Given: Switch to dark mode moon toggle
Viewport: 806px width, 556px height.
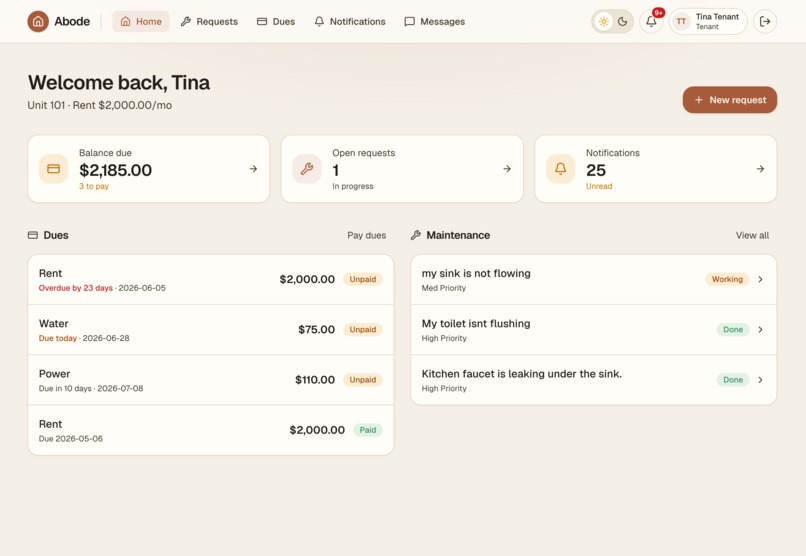Looking at the screenshot, I should [x=622, y=22].
